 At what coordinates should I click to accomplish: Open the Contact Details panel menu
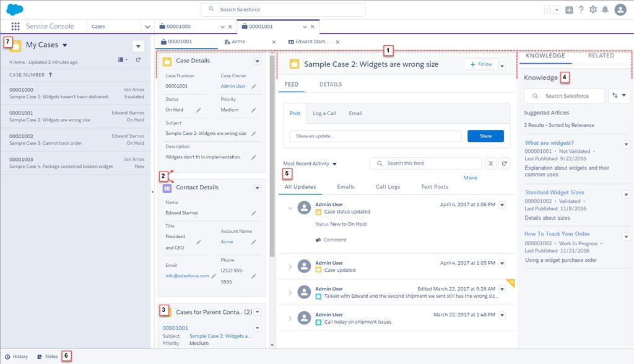[258, 188]
